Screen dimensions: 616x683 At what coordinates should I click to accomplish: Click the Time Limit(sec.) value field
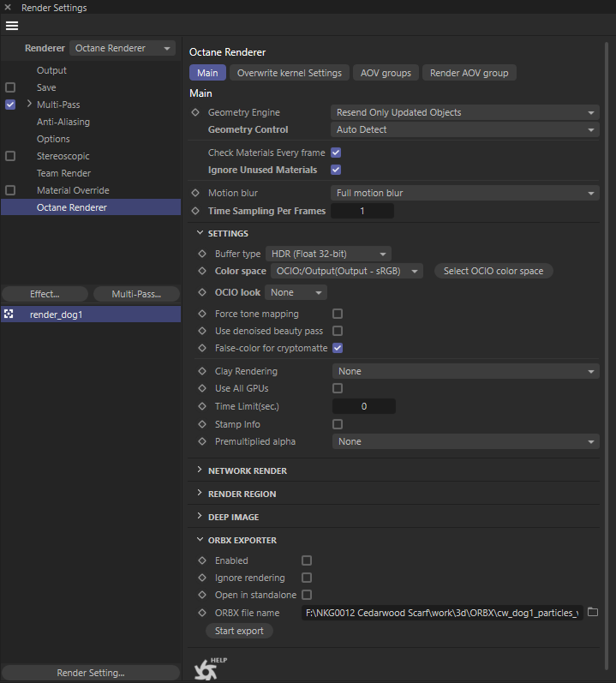tap(364, 406)
